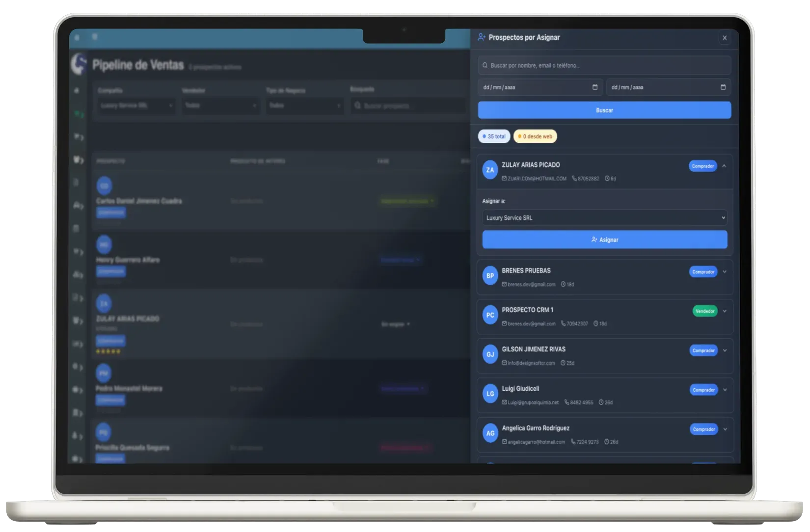Click the info@designsoftcr.com email
The width and height of the screenshot is (810, 532).
pyautogui.click(x=531, y=363)
